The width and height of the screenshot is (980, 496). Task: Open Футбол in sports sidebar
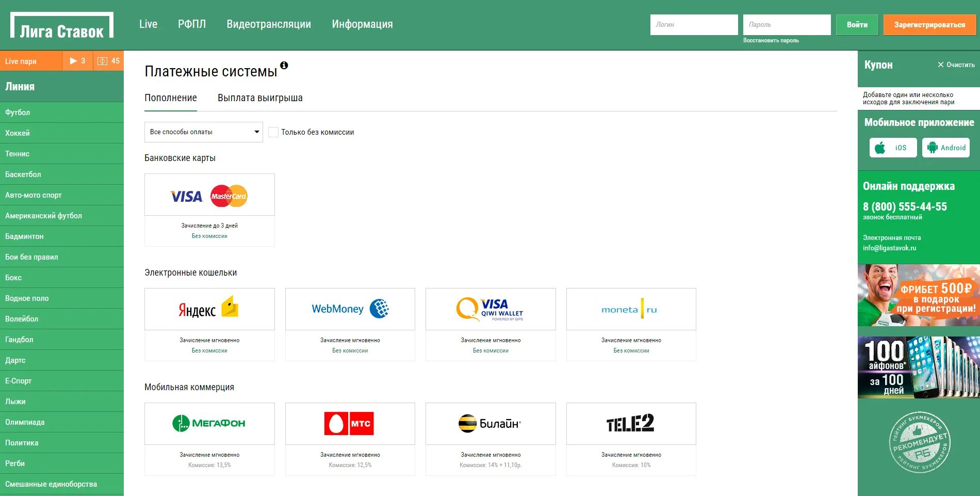(62, 113)
